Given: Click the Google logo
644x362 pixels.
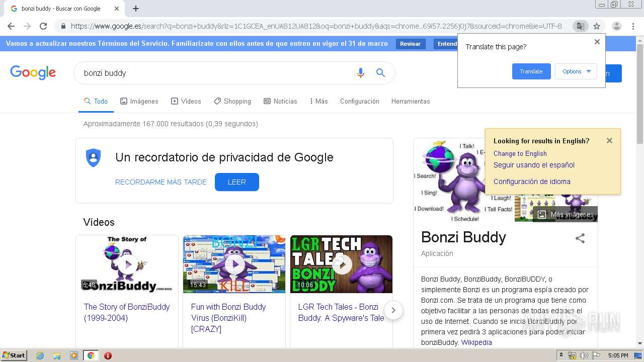Looking at the screenshot, I should point(33,73).
